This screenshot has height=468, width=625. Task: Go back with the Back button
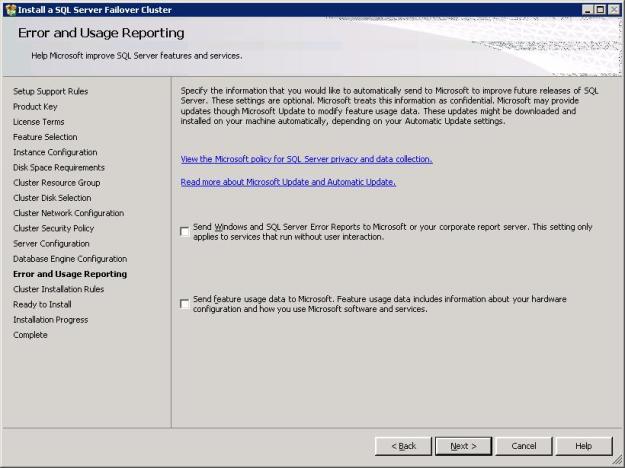403,446
